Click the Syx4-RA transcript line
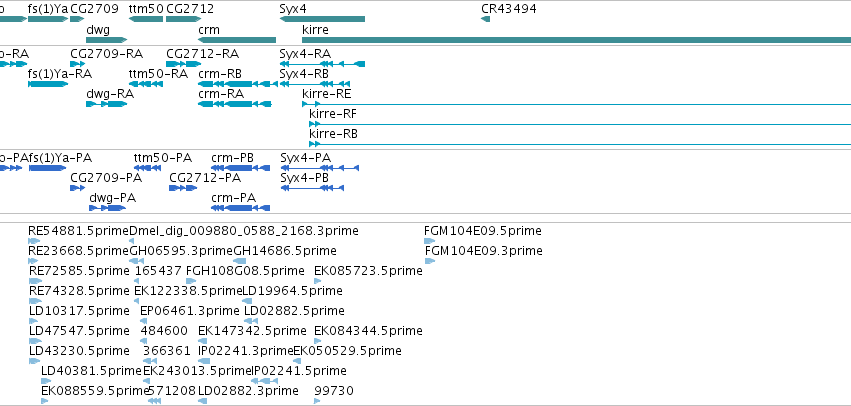Image resolution: width=851 pixels, height=406 pixels. click(322, 64)
